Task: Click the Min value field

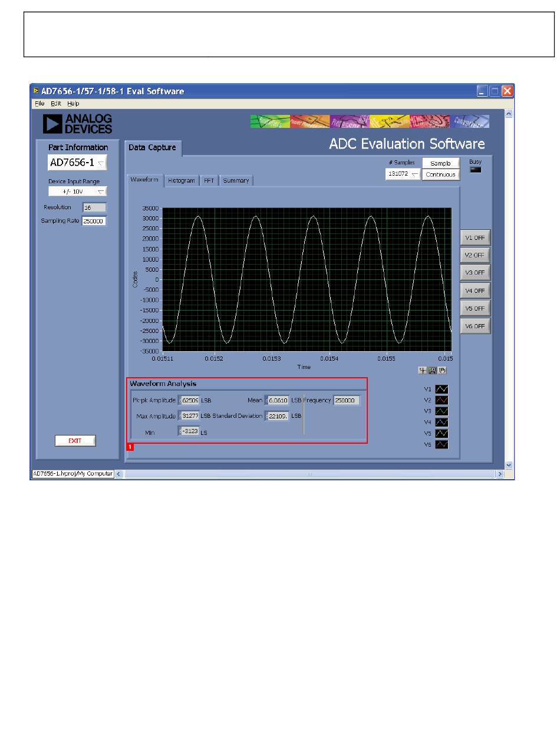Action: click(189, 431)
